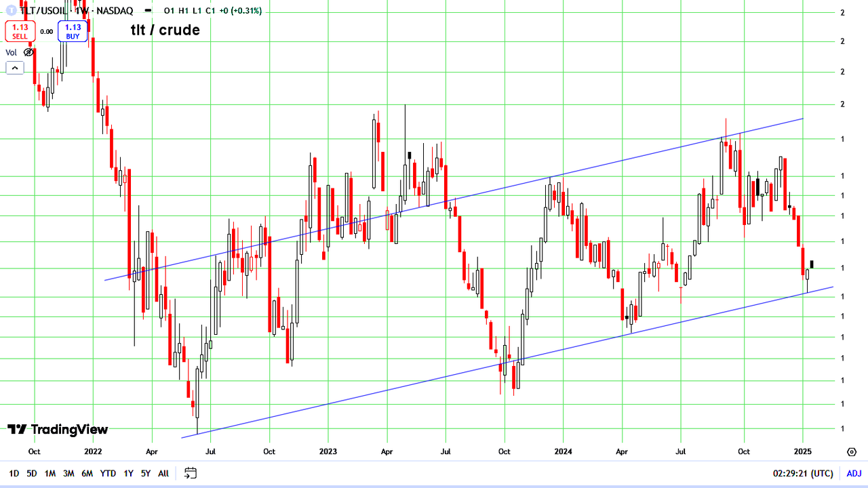Click the 0.00 spread value
Screen dimensions: 868x488
(47, 31)
